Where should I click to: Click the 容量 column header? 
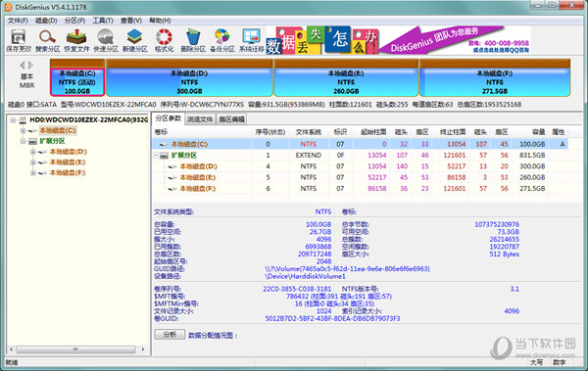coord(530,132)
